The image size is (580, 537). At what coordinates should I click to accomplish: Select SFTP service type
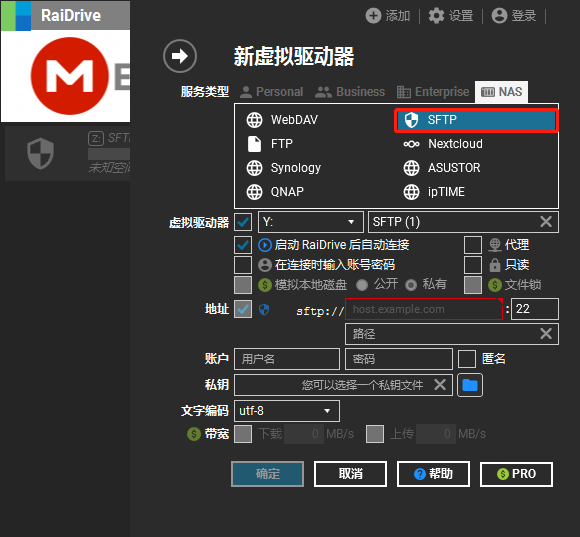[x=476, y=120]
